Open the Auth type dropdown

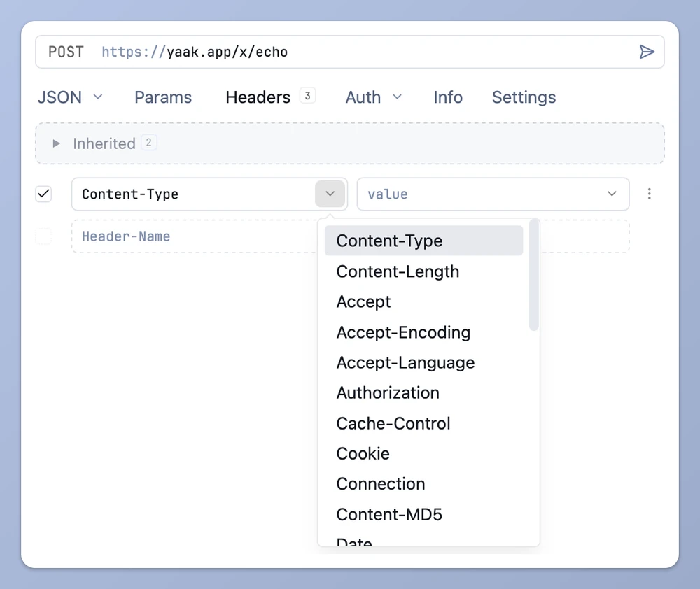coord(374,97)
